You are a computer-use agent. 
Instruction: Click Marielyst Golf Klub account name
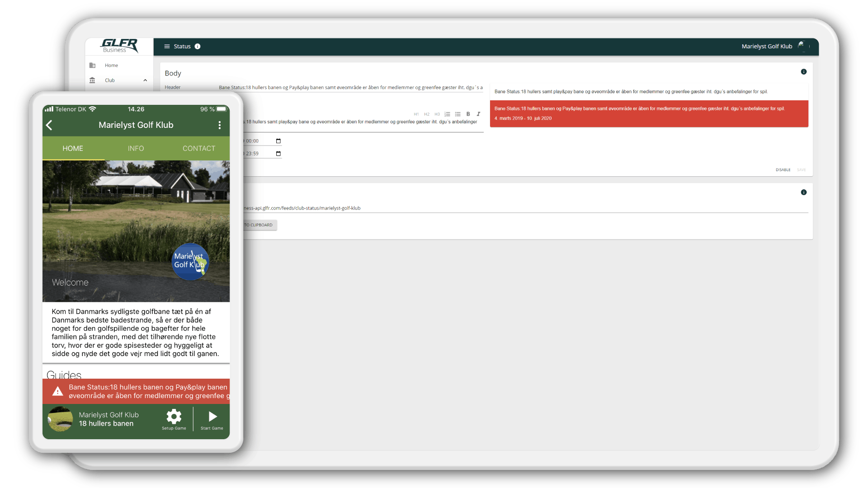[767, 47]
